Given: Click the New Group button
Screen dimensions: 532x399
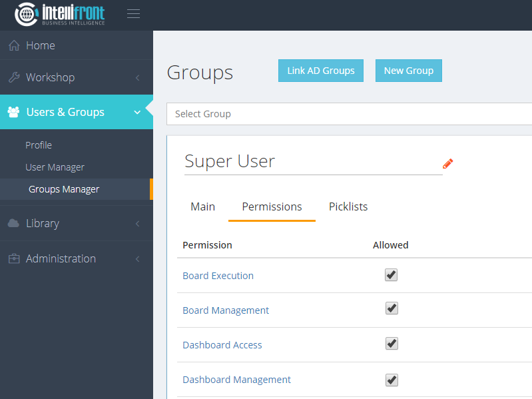Looking at the screenshot, I should click(408, 71).
